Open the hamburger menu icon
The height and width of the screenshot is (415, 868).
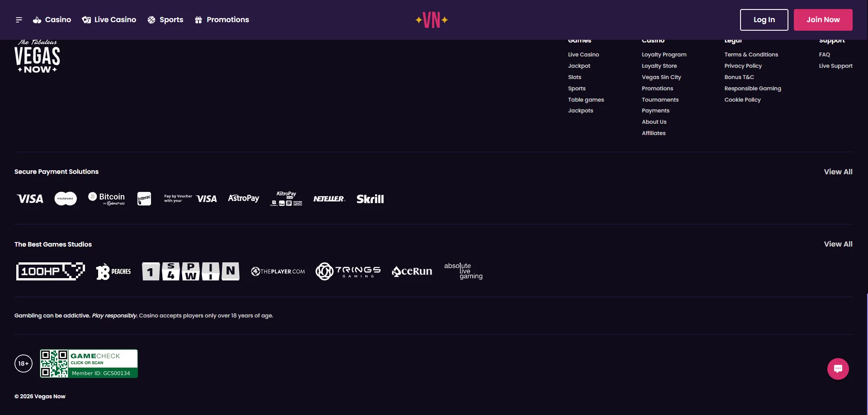(x=19, y=20)
